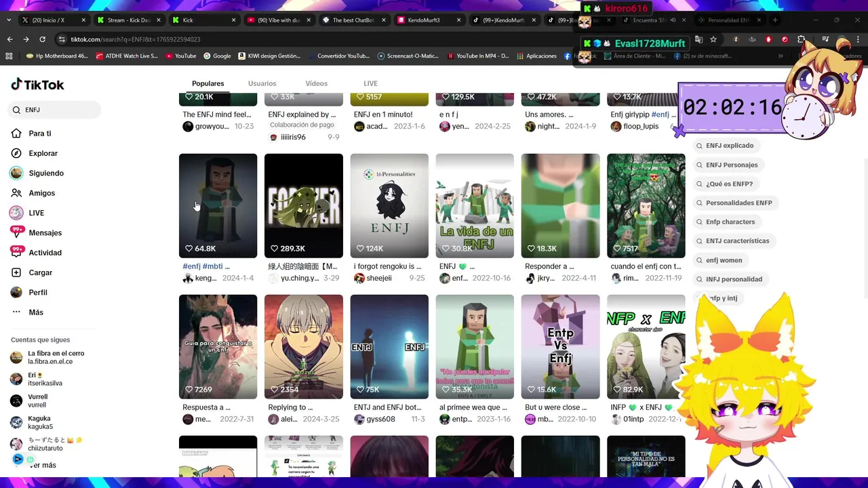
Task: Open INFP x ENFJ character duo video
Action: tap(646, 346)
